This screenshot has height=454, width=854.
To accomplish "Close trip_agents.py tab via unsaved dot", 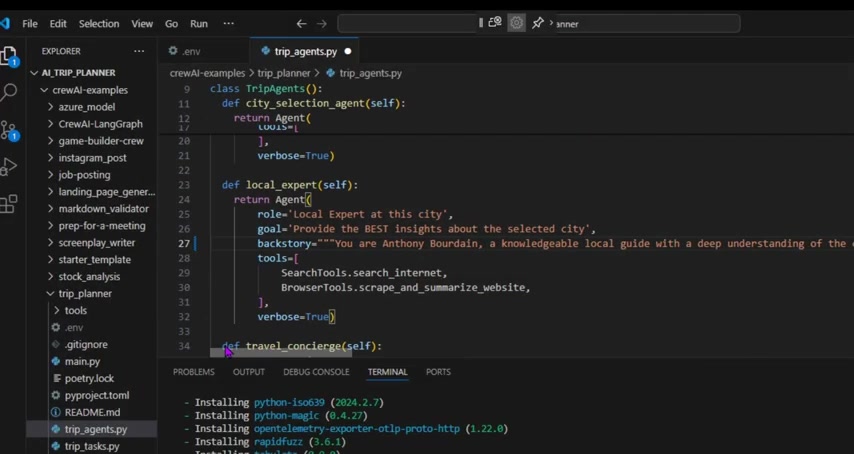I will pos(347,51).
